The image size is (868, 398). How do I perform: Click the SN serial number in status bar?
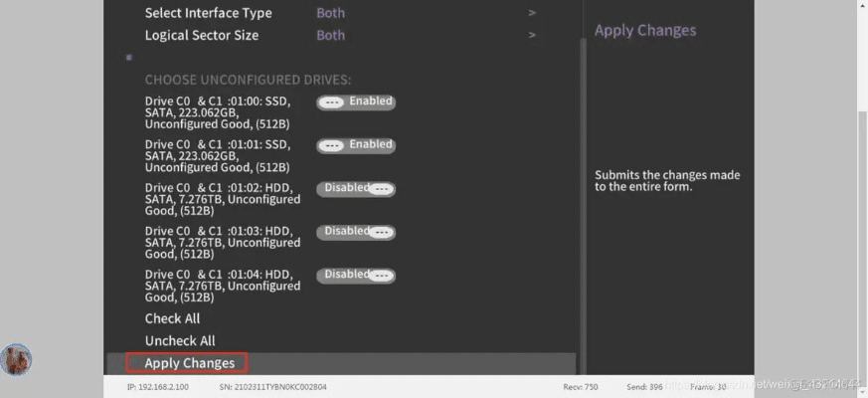(272, 386)
